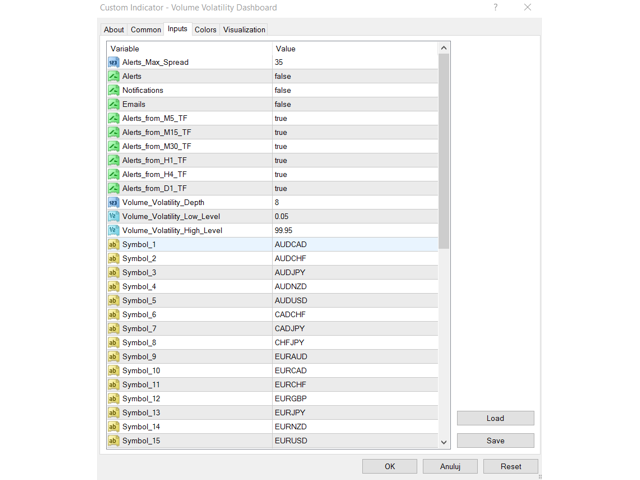Image resolution: width=640 pixels, height=480 pixels.
Task: Click the icon beside Alerts_from_H4_TF
Action: click(113, 174)
